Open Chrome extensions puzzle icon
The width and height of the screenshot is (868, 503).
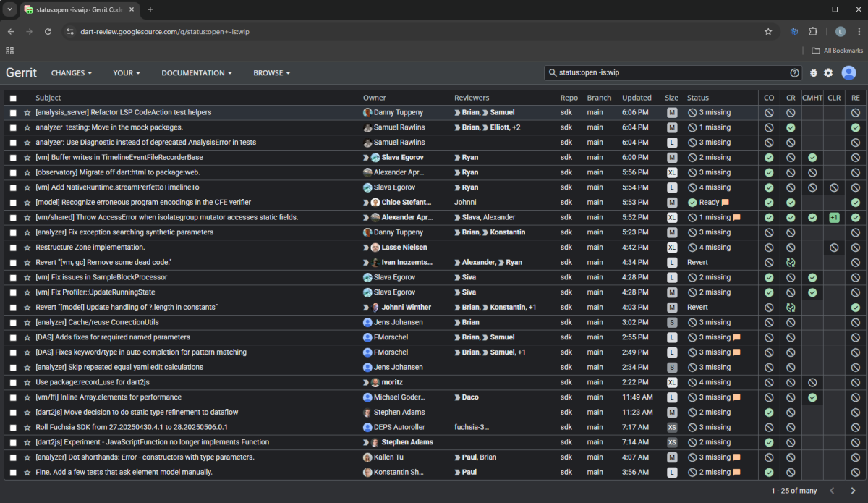pyautogui.click(x=813, y=32)
